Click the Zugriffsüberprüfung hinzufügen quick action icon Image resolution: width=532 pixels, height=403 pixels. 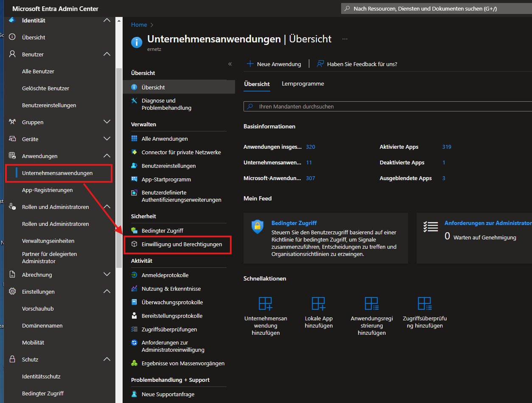pyautogui.click(x=425, y=303)
